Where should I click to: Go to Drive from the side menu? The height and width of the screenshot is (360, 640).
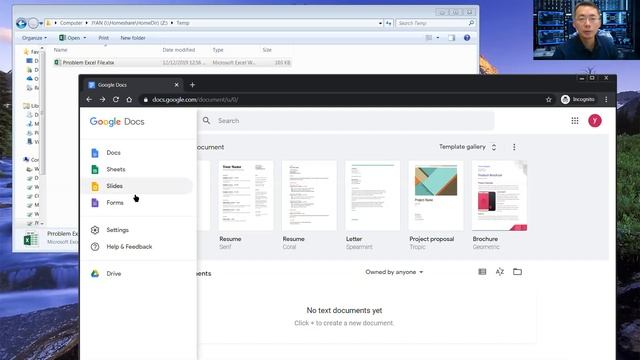(x=114, y=274)
